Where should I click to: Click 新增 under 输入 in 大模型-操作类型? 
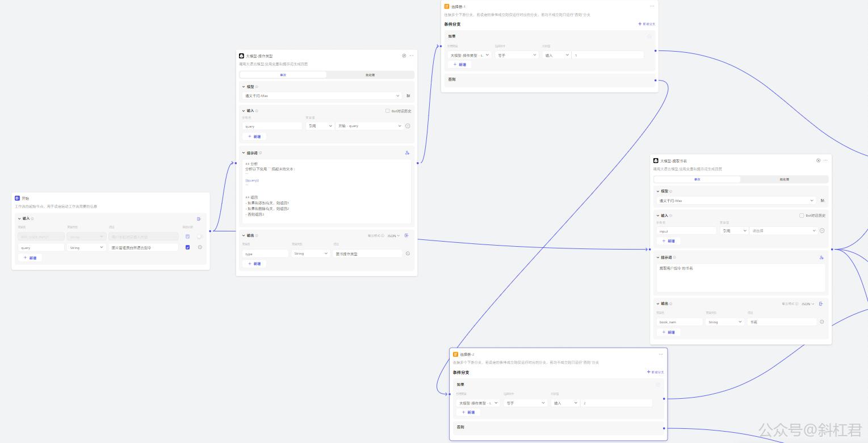(x=254, y=137)
